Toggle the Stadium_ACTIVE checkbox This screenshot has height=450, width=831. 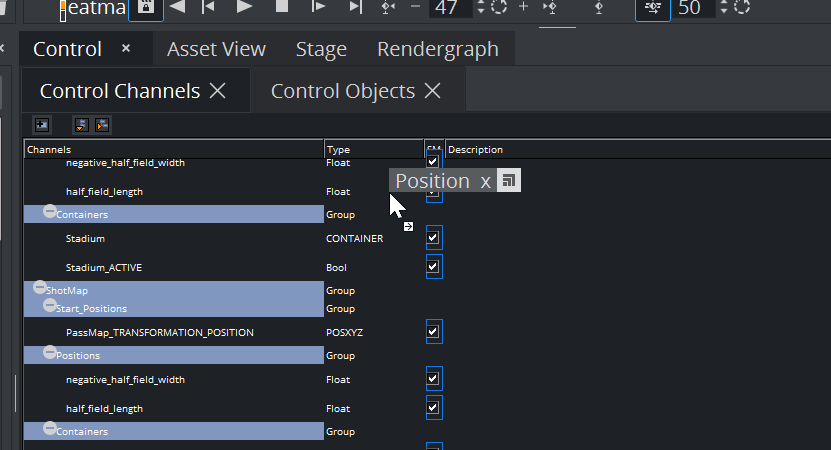(433, 267)
